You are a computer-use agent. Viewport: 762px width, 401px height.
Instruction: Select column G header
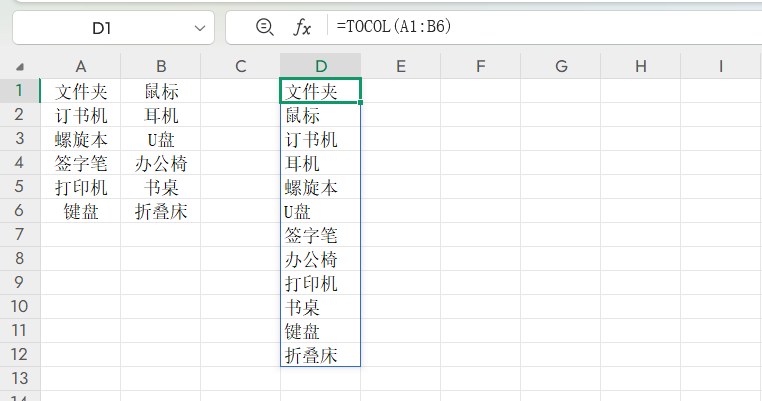click(x=561, y=66)
